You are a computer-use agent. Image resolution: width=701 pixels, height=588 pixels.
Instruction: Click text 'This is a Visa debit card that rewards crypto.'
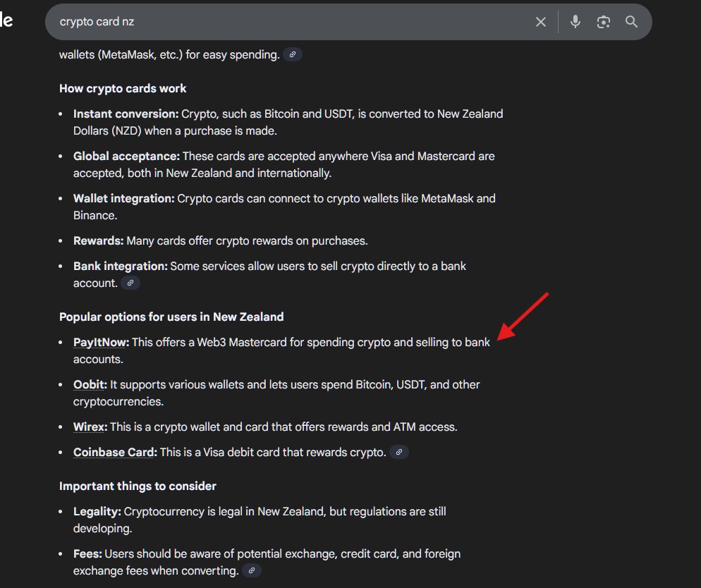point(273,452)
